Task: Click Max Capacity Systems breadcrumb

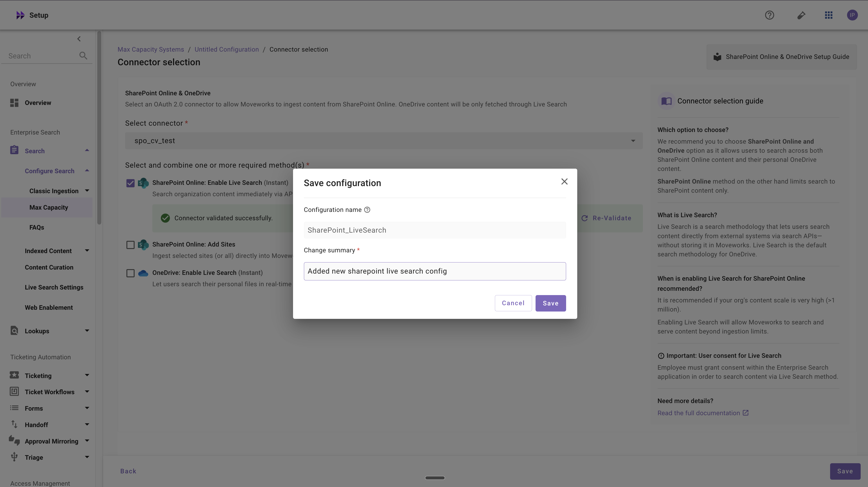Action: (151, 49)
